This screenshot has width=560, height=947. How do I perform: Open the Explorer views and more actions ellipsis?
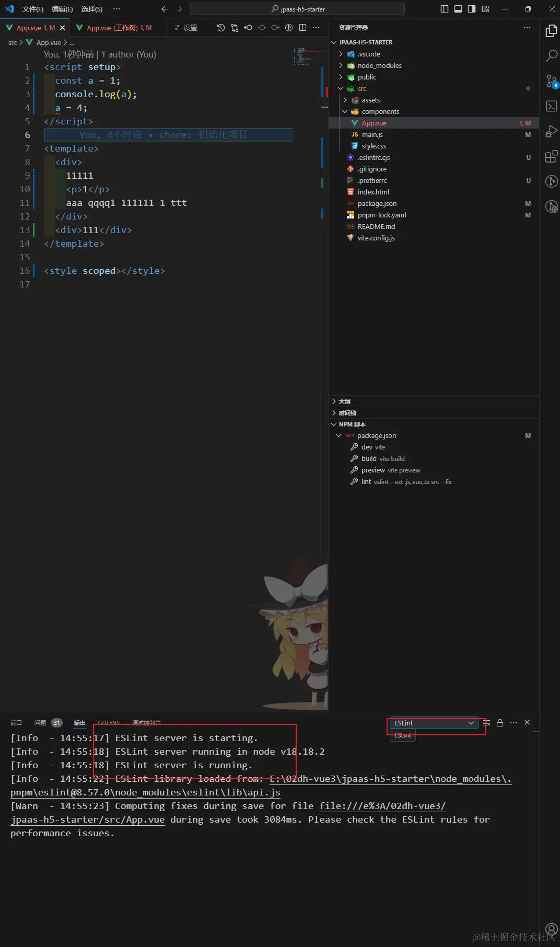527,28
